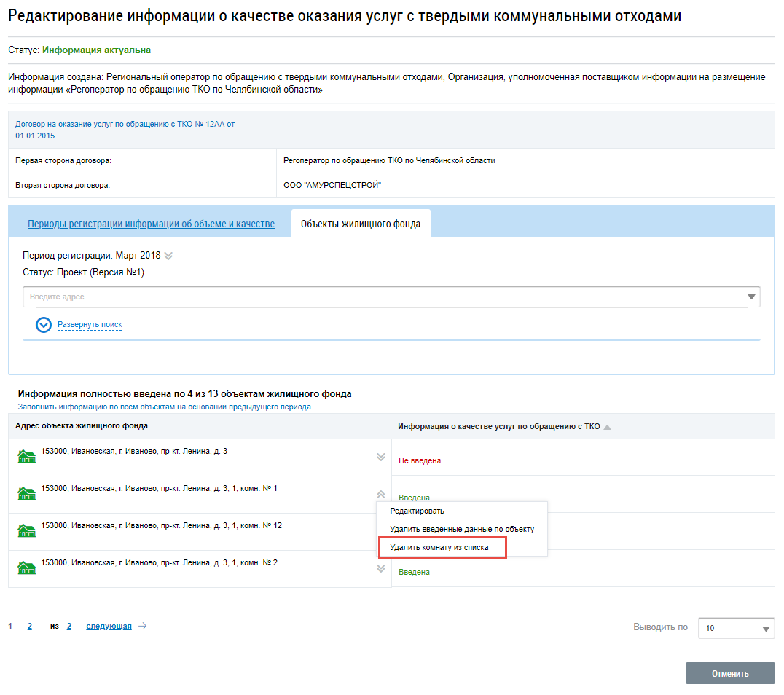Expand actions for комн. № 2 row

coord(380,568)
